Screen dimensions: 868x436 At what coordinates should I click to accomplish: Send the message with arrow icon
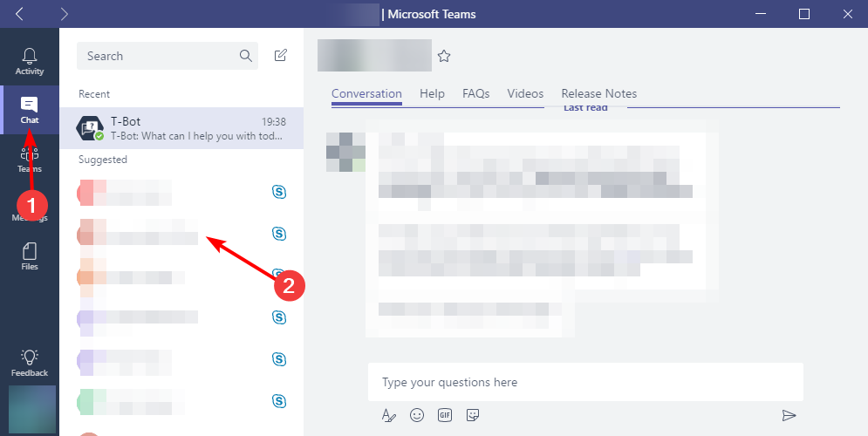[x=789, y=416]
